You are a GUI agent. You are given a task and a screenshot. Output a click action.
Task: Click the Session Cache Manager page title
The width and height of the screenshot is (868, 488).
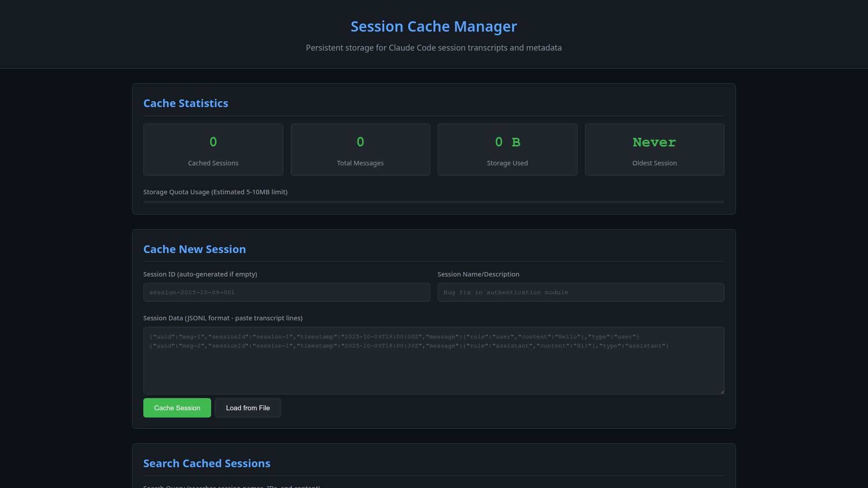(x=434, y=27)
